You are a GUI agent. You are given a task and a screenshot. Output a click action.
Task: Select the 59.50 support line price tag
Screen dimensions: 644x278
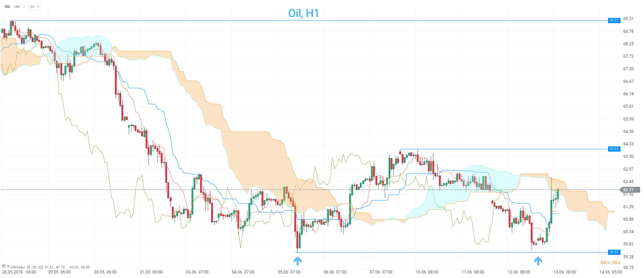pos(614,252)
